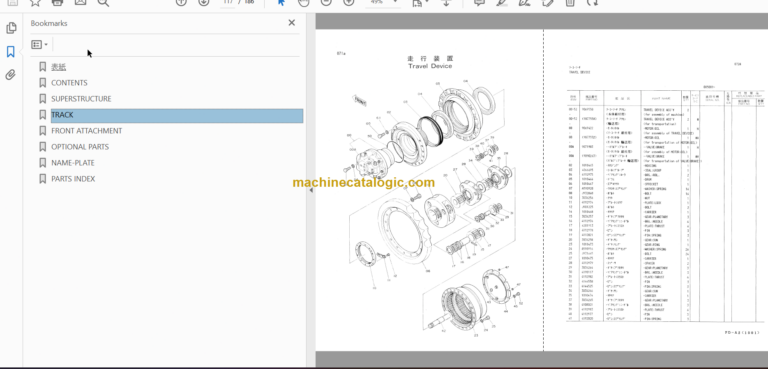Open the OPTIONAL PARTS bookmark
768x369 pixels.
tap(80, 147)
